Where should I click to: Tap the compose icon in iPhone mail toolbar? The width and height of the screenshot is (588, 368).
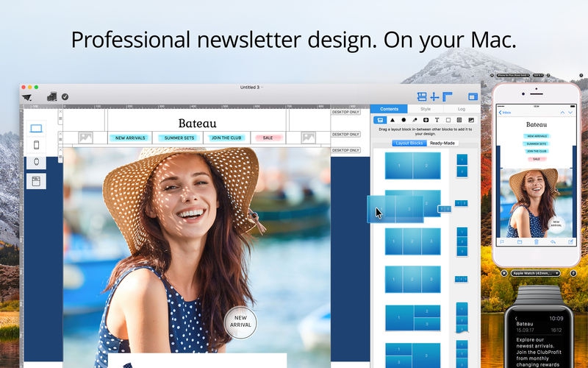[570, 242]
